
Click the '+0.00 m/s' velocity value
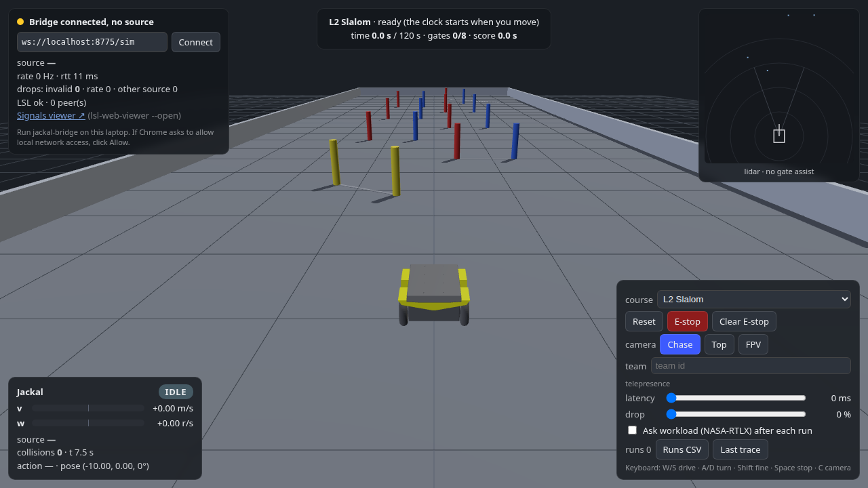[173, 408]
